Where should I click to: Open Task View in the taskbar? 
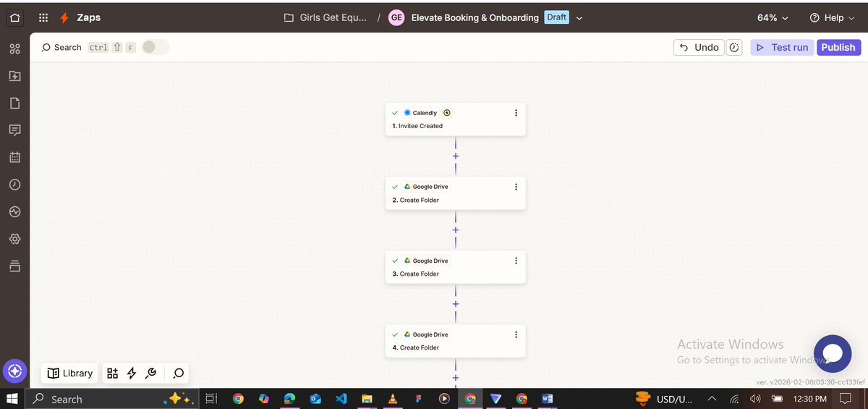pos(211,399)
